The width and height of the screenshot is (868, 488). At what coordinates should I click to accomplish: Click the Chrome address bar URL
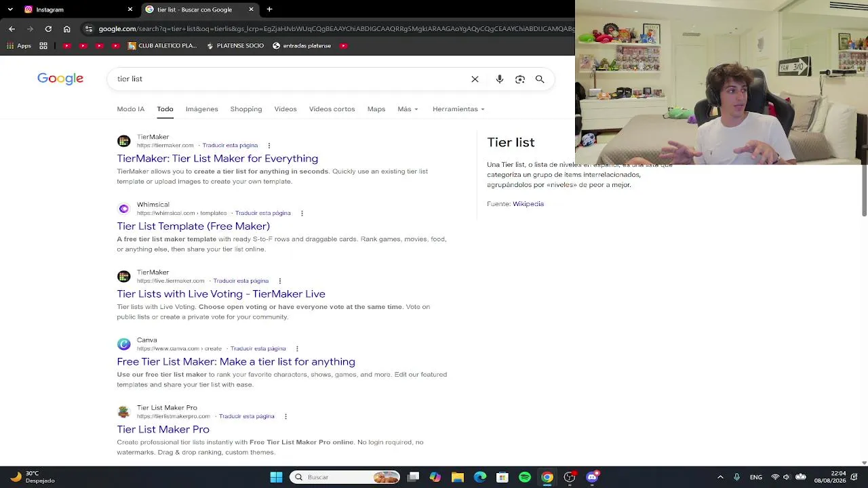click(x=336, y=29)
